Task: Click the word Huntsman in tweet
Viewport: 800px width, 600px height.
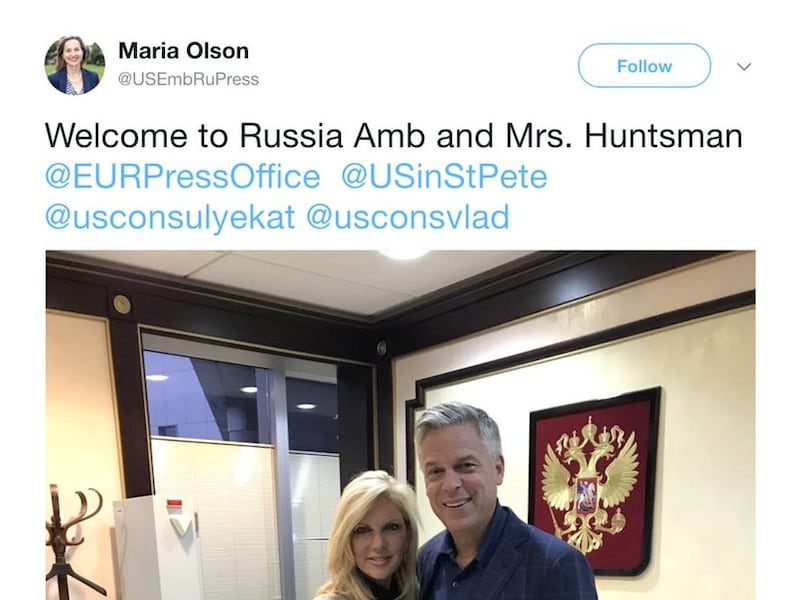Action: tap(663, 136)
